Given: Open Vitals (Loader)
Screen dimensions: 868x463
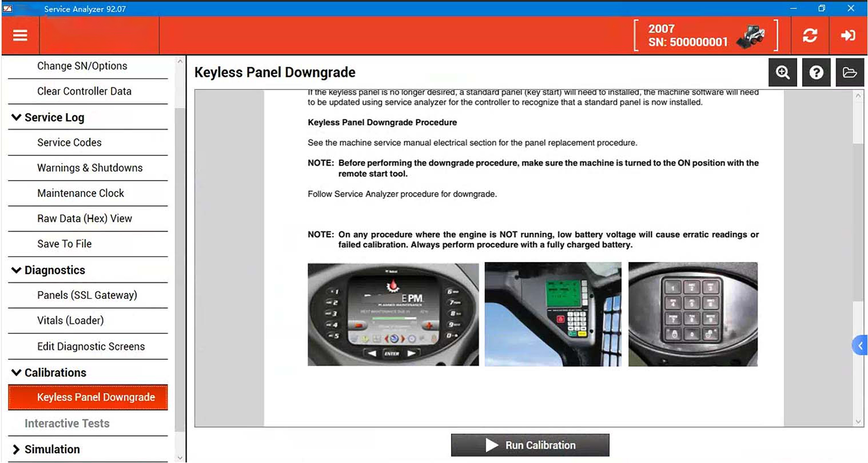Looking at the screenshot, I should coord(88,321).
